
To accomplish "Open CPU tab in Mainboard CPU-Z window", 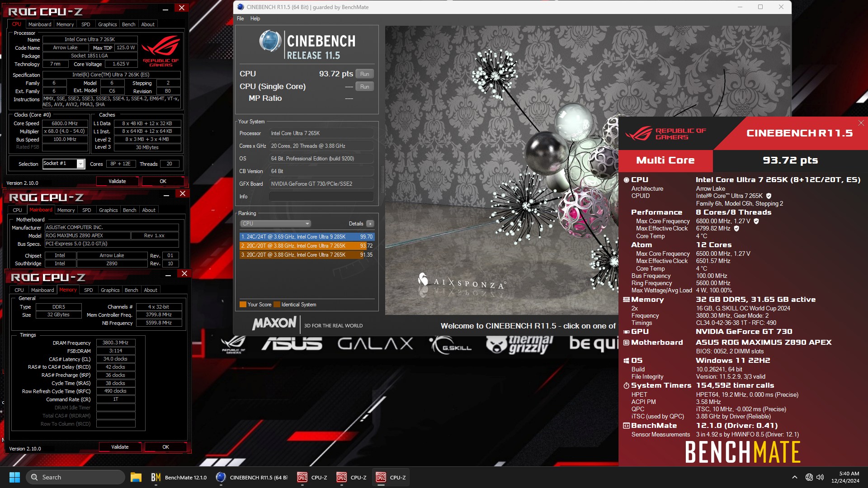I will (17, 210).
